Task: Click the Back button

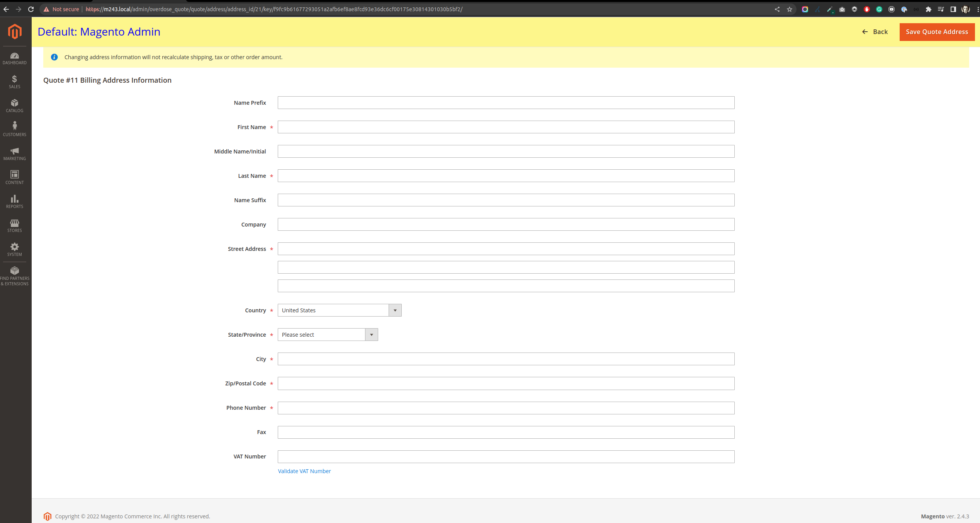Action: coord(875,32)
